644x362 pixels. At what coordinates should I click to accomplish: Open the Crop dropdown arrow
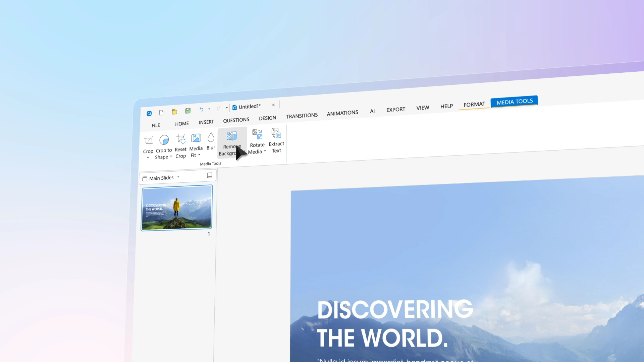[x=148, y=158]
